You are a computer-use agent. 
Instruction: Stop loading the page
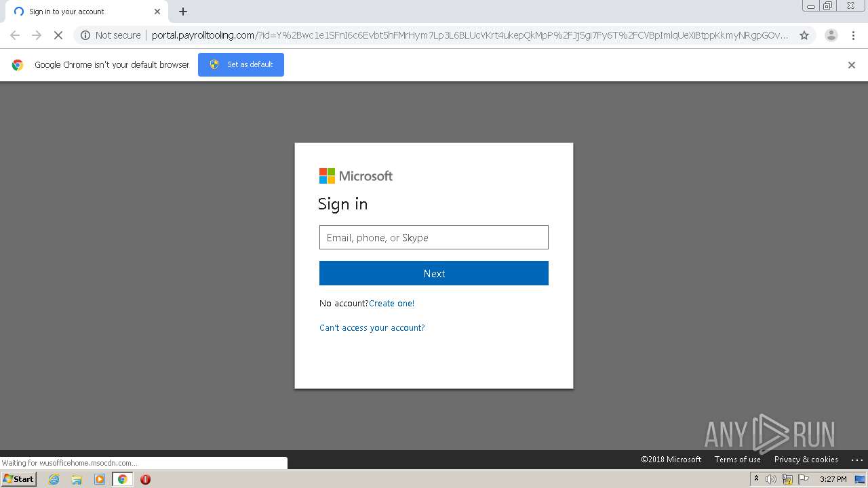tap(58, 35)
